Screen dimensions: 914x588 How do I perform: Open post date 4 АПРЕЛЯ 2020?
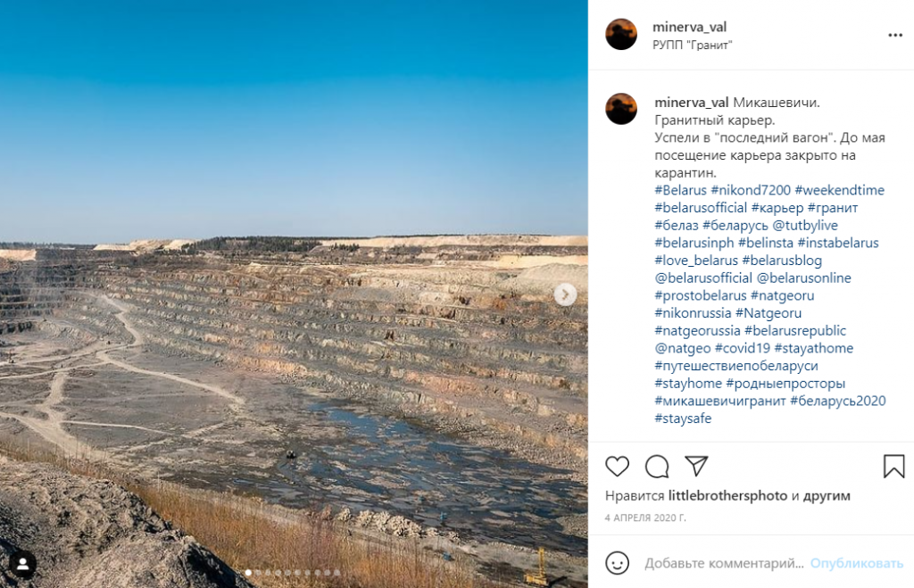[x=645, y=518]
